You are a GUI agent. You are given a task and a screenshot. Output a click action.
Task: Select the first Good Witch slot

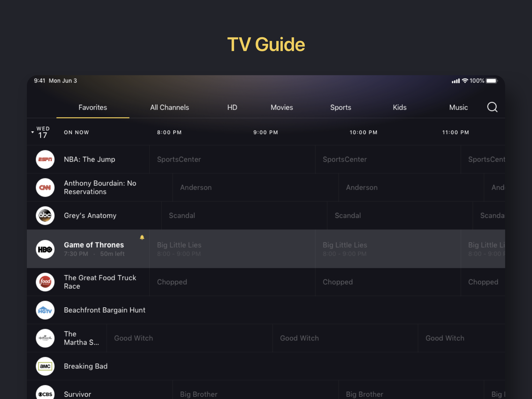tap(189, 338)
